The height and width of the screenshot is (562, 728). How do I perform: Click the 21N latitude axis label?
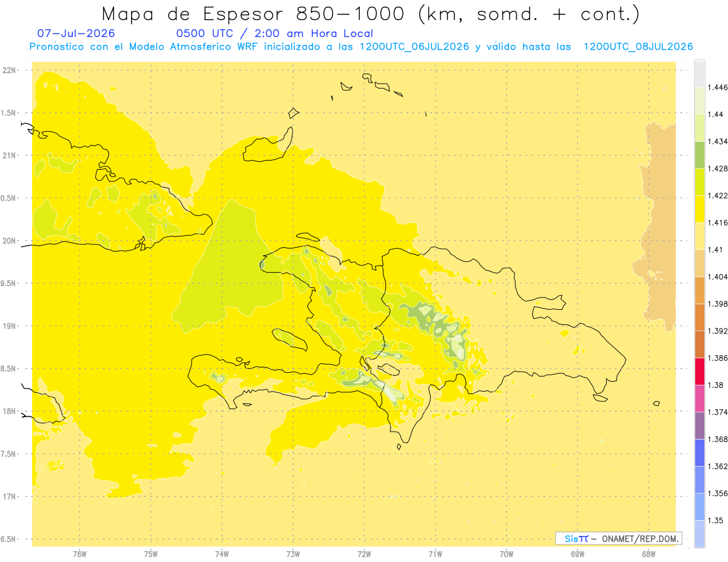pyautogui.click(x=10, y=156)
